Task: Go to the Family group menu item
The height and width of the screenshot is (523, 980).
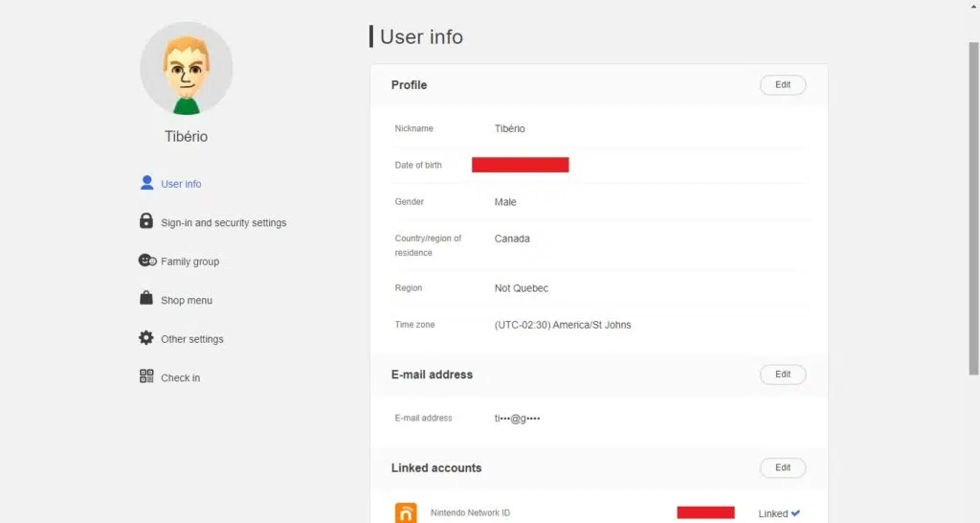Action: click(189, 261)
